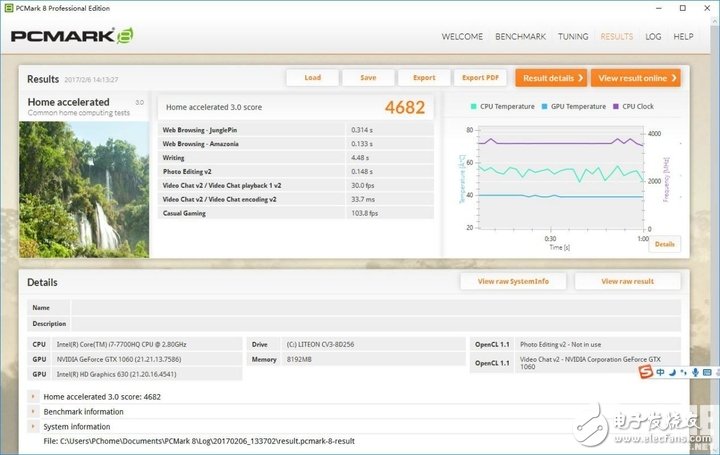Click the Sogou input method icon
The width and height of the screenshot is (720, 455).
(646, 373)
